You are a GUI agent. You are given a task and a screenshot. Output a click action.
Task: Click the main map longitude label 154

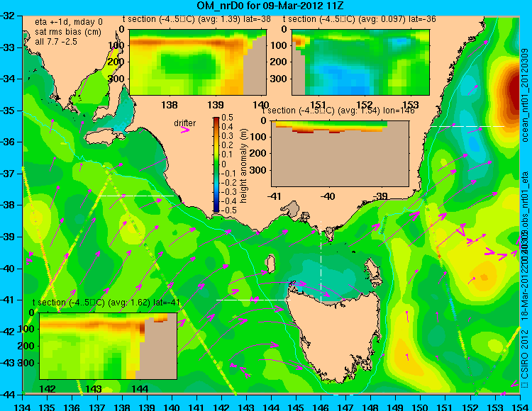point(520,407)
